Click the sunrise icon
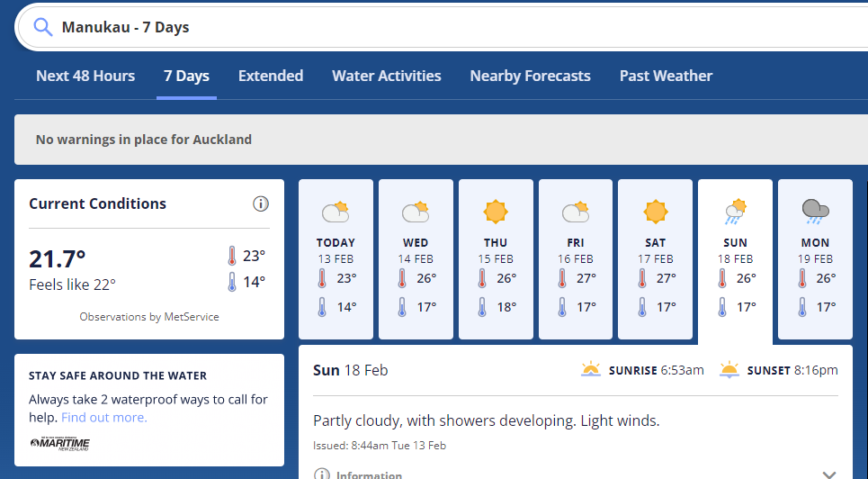 coord(591,370)
